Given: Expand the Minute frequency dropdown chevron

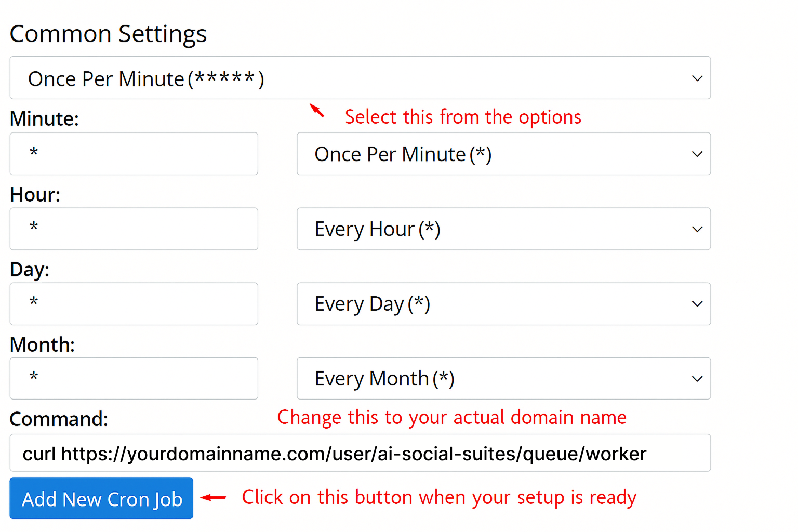Looking at the screenshot, I should [x=697, y=154].
